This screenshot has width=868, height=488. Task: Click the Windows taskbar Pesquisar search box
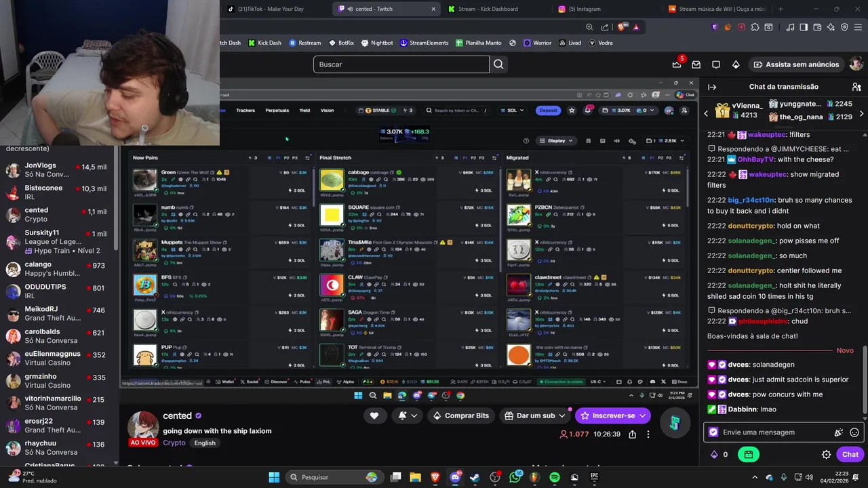pyautogui.click(x=334, y=477)
